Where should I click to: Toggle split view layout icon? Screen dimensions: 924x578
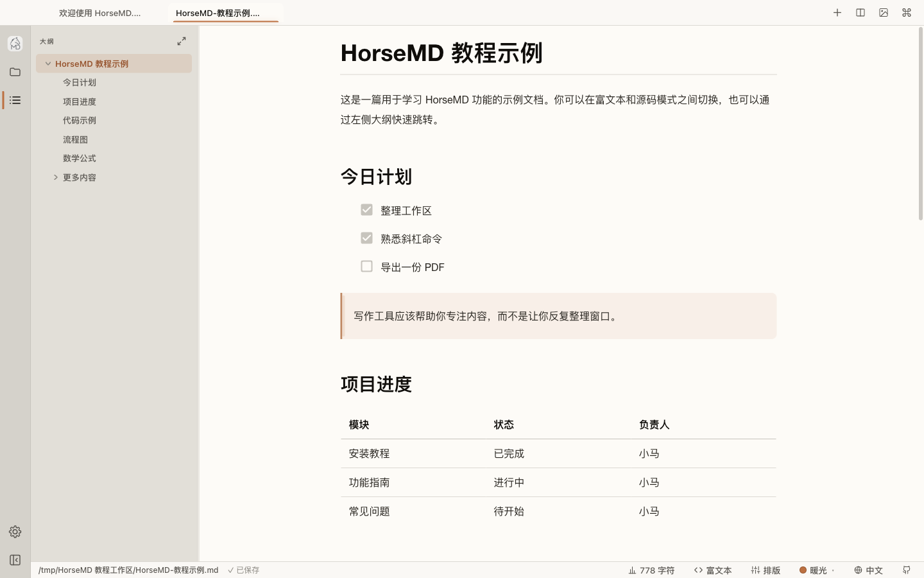860,13
